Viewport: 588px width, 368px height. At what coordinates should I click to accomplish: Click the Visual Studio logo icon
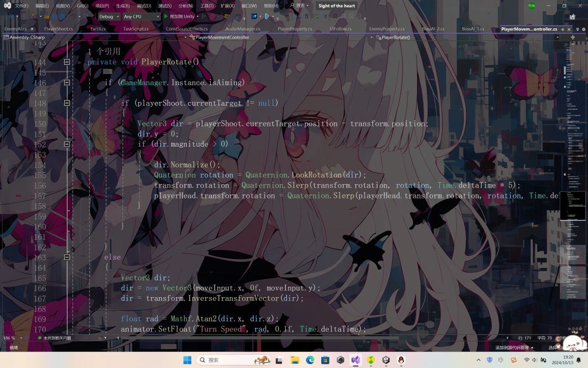point(7,5)
